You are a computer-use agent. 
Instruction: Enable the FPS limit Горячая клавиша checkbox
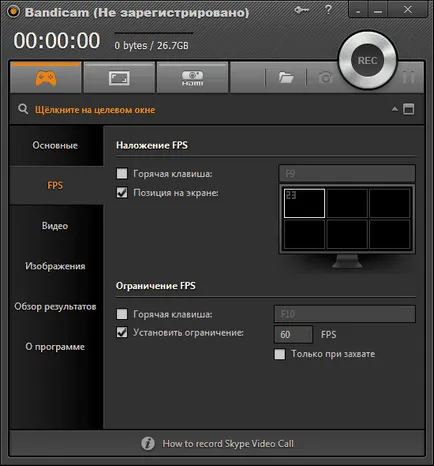122,314
